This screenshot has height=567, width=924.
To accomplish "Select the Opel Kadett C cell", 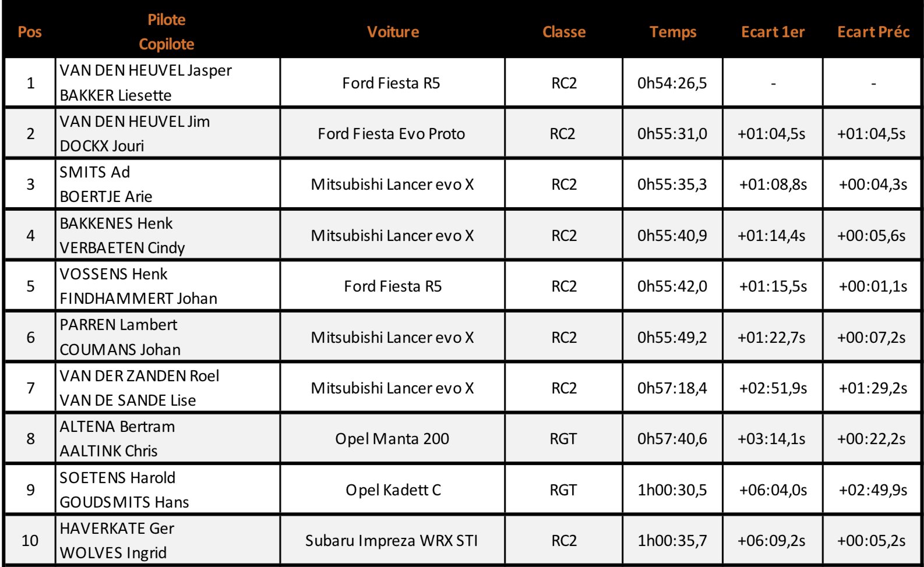I will (x=393, y=490).
